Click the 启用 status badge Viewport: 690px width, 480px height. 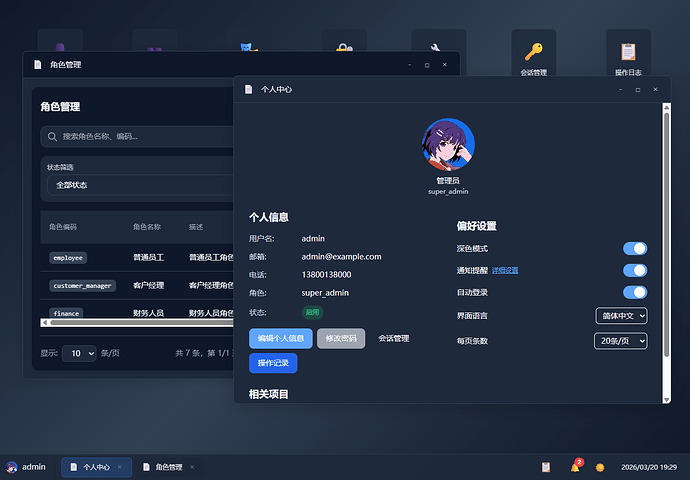click(x=312, y=312)
